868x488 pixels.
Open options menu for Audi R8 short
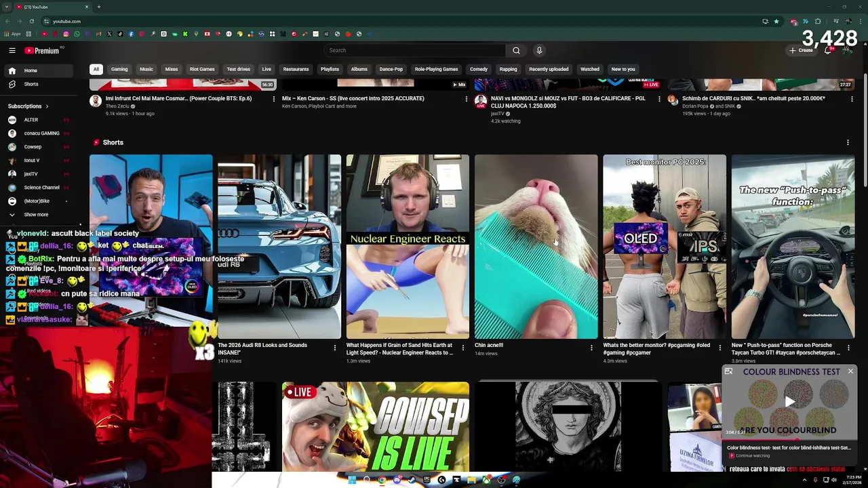(334, 348)
